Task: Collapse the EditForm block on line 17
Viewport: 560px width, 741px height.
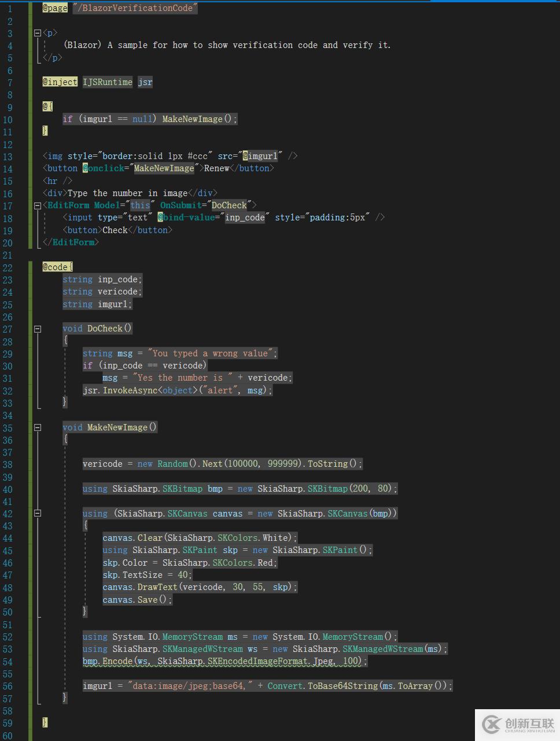Action: 38,205
